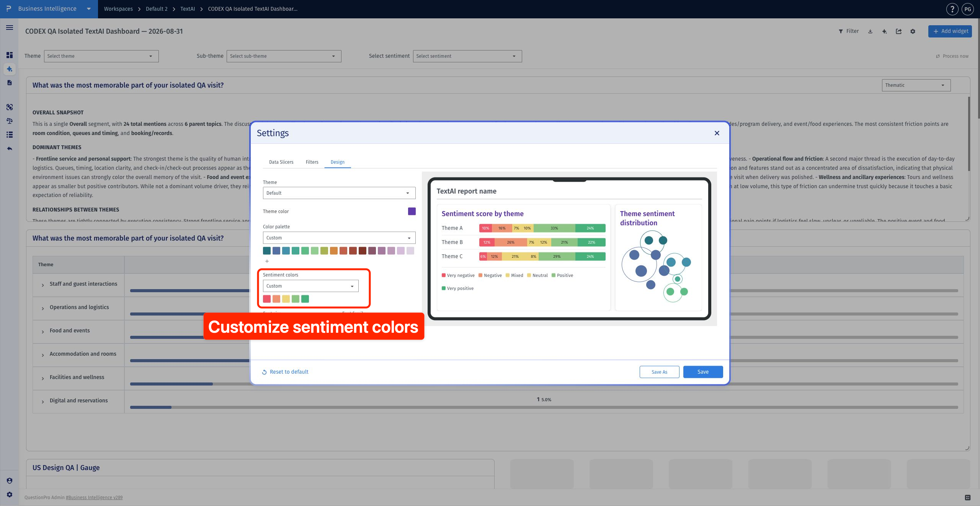Screen dimensions: 980x506
Task: Open the Theme Default dropdown in Settings
Action: tap(339, 193)
